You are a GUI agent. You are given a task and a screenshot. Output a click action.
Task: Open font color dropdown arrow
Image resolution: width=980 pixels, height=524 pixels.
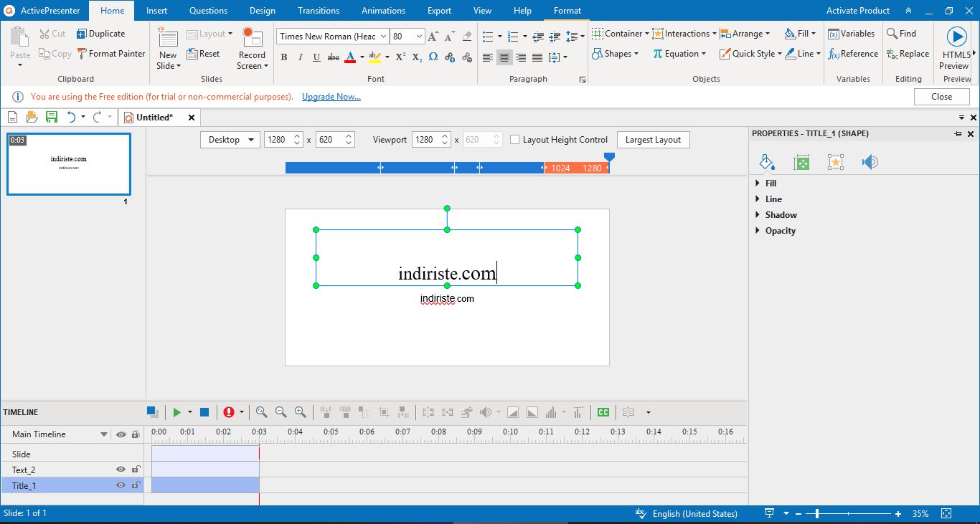pyautogui.click(x=362, y=57)
